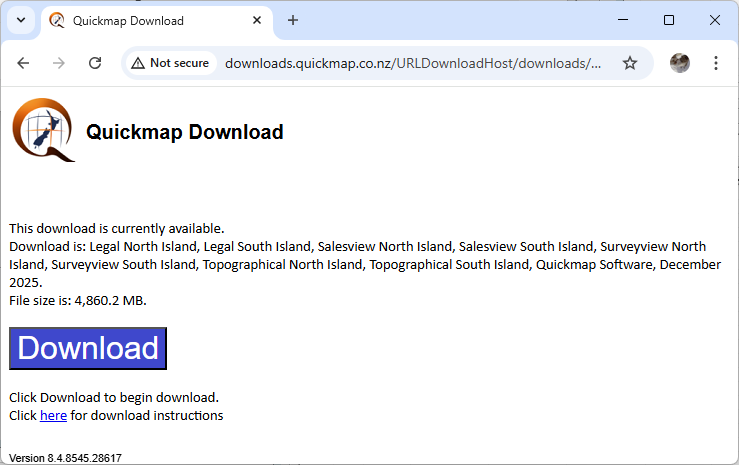
Task: Minimize the Chrome window
Action: [x=623, y=20]
